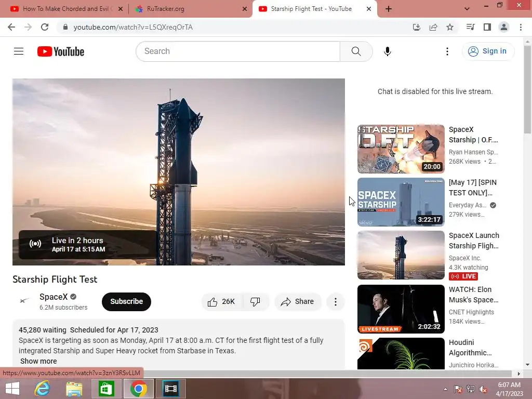
Task: Open Houdini Algorithmic video thumbnail
Action: tap(401, 353)
